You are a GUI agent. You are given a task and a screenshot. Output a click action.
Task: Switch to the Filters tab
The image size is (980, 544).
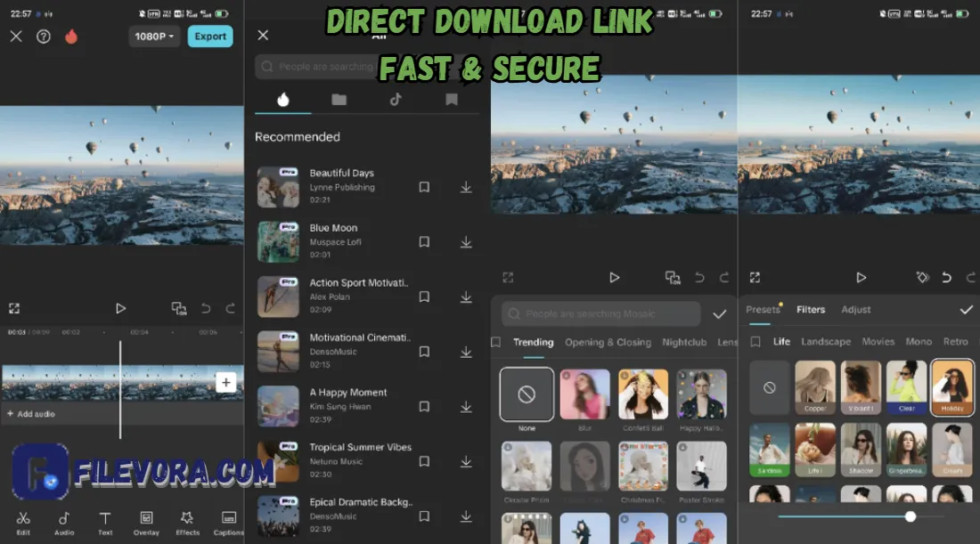coord(811,309)
